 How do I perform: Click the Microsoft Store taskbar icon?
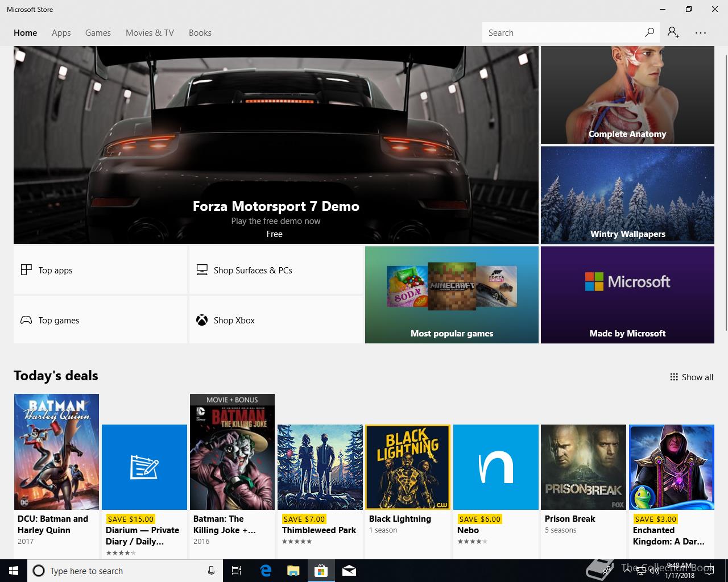tap(321, 571)
